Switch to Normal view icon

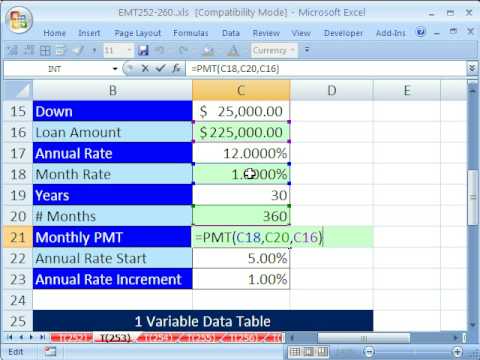point(295,351)
